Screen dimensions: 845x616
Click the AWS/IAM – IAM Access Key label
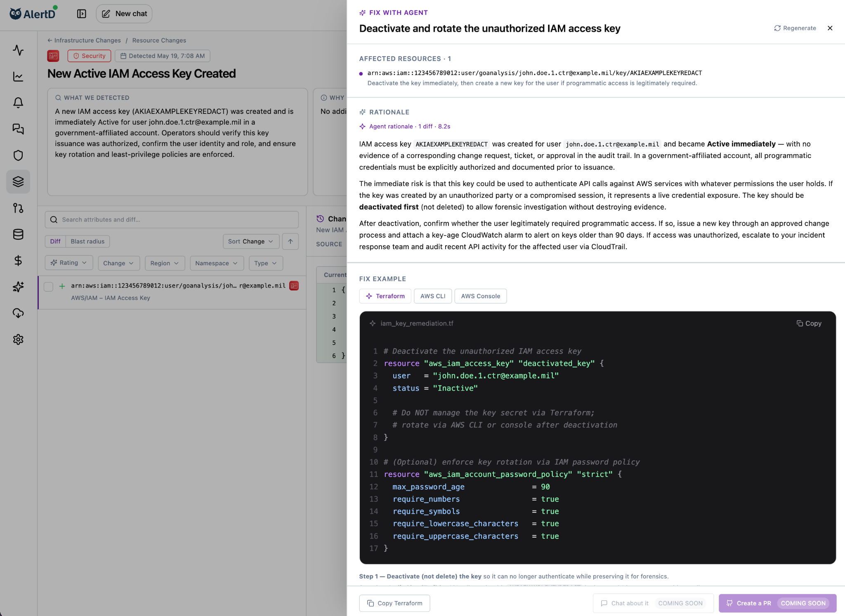(x=111, y=298)
